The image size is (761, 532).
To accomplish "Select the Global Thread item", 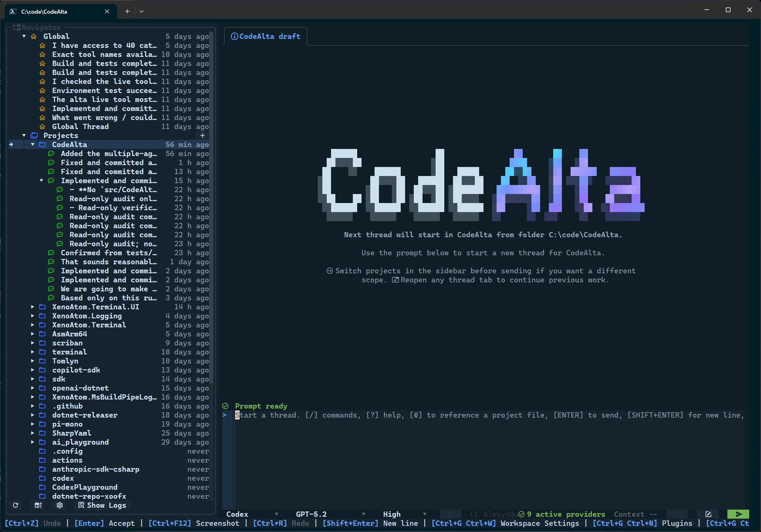I will [x=80, y=127].
